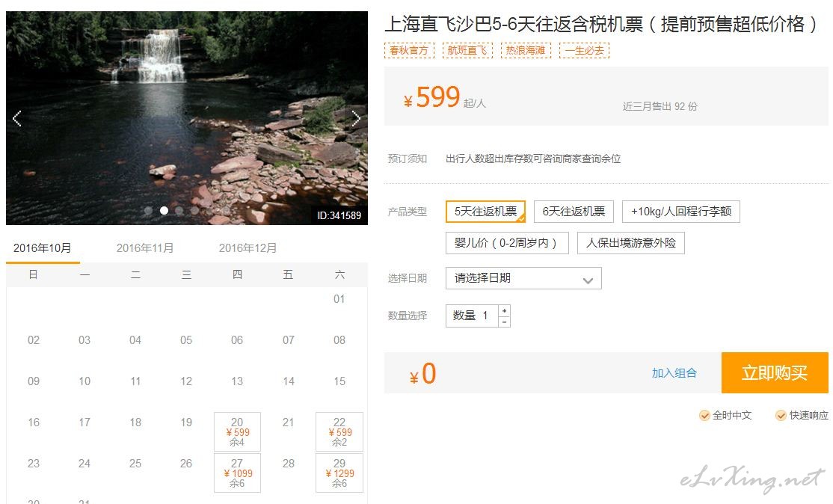Select October 20 priced at ¥599
Screen dimensions: 833x504
pyautogui.click(x=238, y=431)
